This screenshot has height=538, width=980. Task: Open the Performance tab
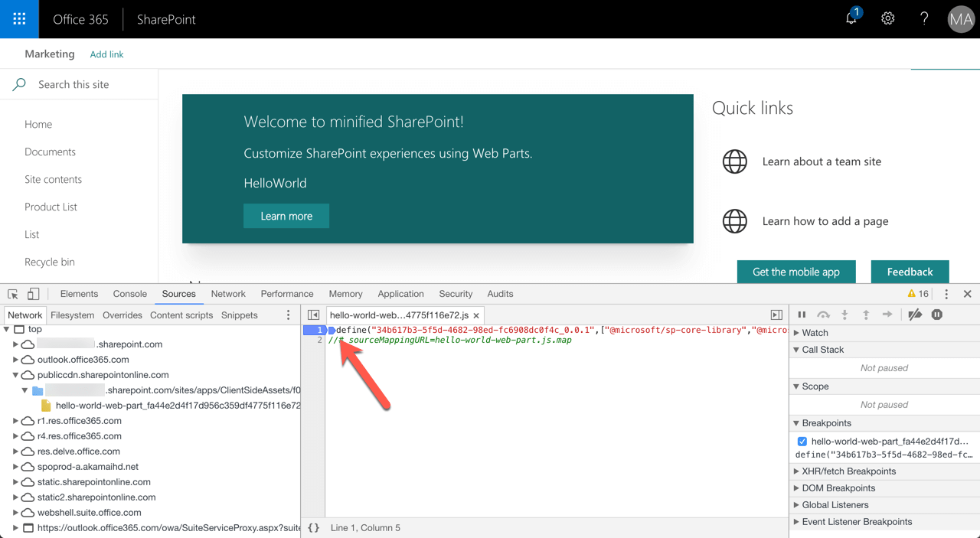(x=287, y=294)
